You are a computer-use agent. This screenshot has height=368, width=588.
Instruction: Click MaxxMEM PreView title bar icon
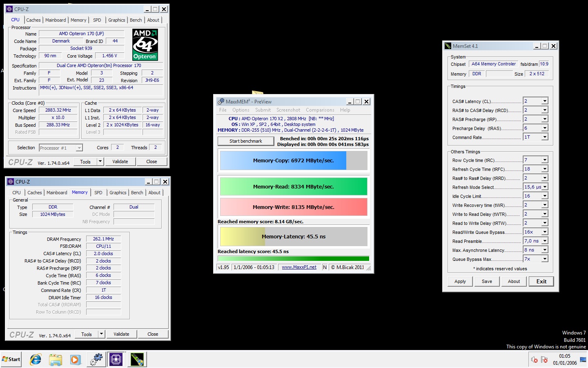(221, 101)
